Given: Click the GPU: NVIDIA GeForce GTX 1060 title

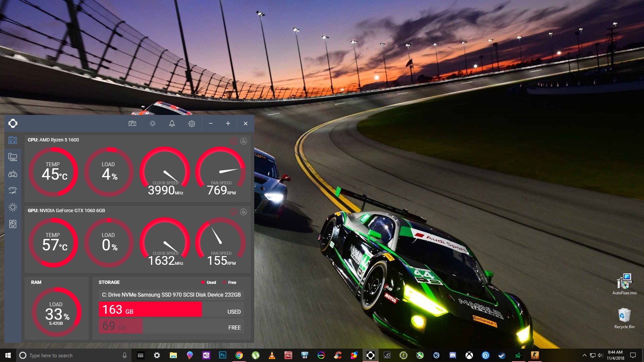Looking at the screenshot, I should pyautogui.click(x=66, y=210).
